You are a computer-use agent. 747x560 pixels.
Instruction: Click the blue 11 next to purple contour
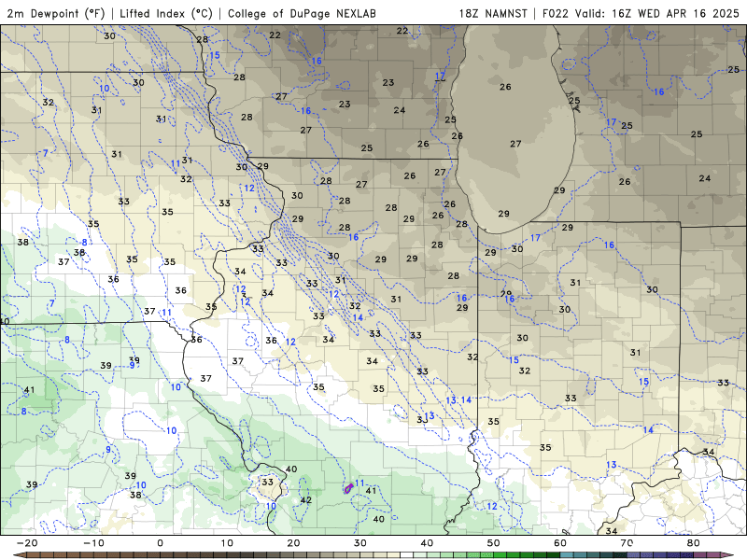tap(359, 483)
